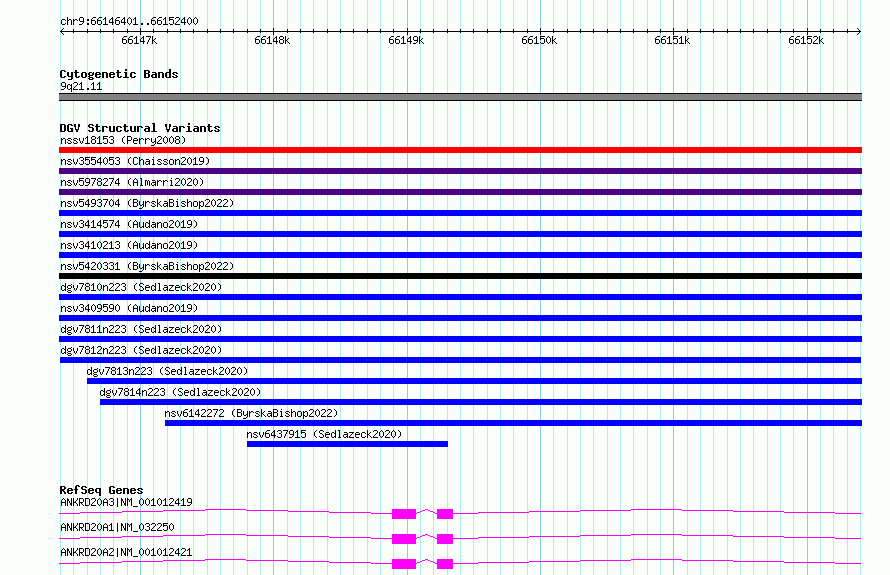The width and height of the screenshot is (890, 575).
Task: Open the nsv3414574 (Audano2019) label
Action: 129,224
